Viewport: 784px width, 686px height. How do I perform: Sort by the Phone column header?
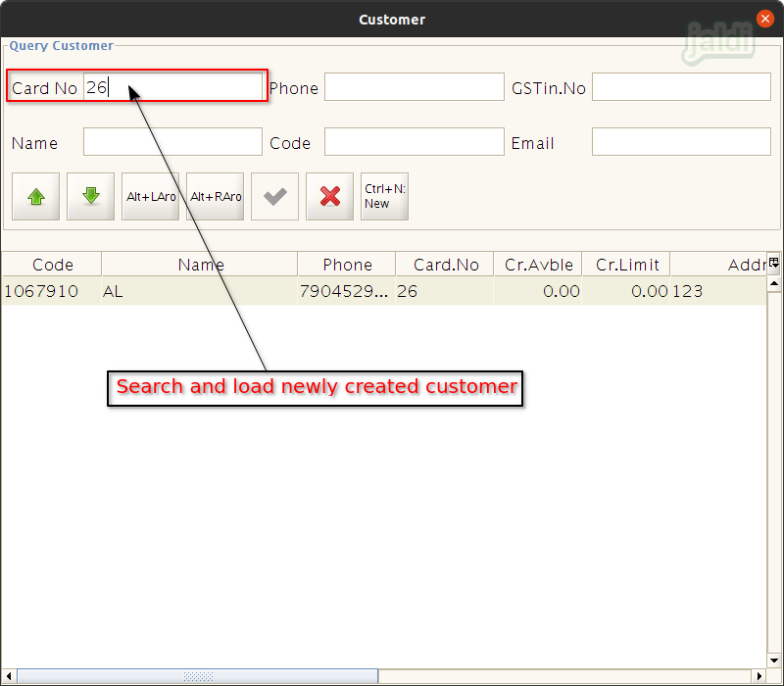pos(347,265)
